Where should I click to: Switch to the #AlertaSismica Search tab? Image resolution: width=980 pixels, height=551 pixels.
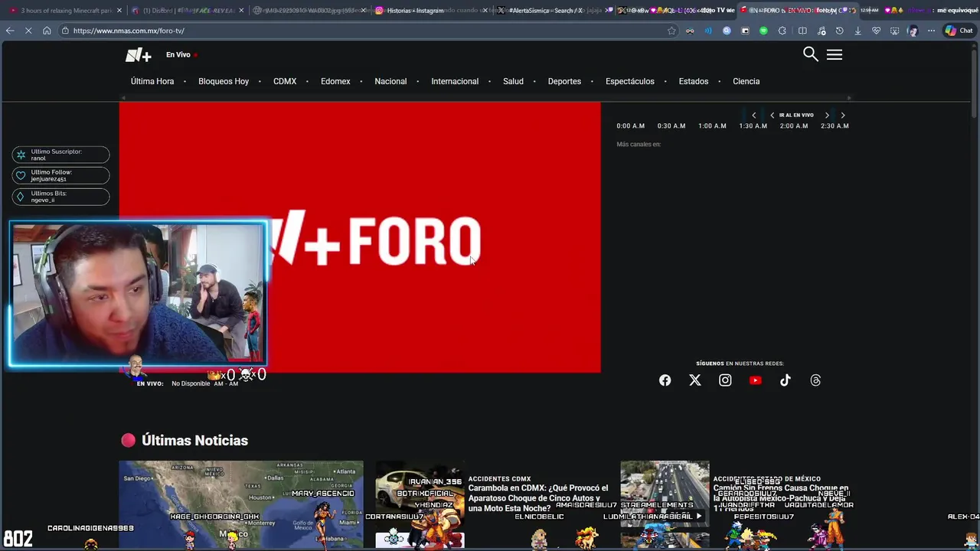tap(554, 11)
